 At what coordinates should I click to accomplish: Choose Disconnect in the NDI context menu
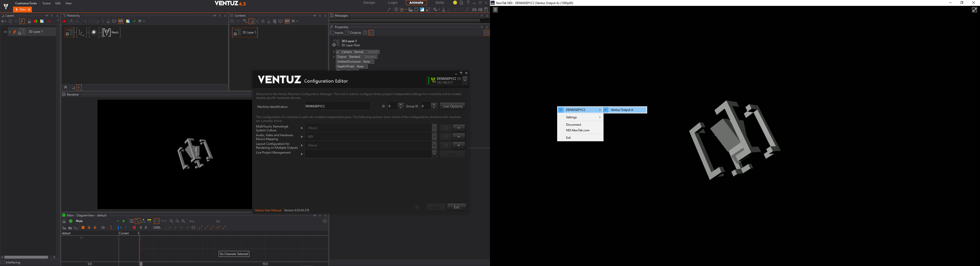click(x=573, y=125)
